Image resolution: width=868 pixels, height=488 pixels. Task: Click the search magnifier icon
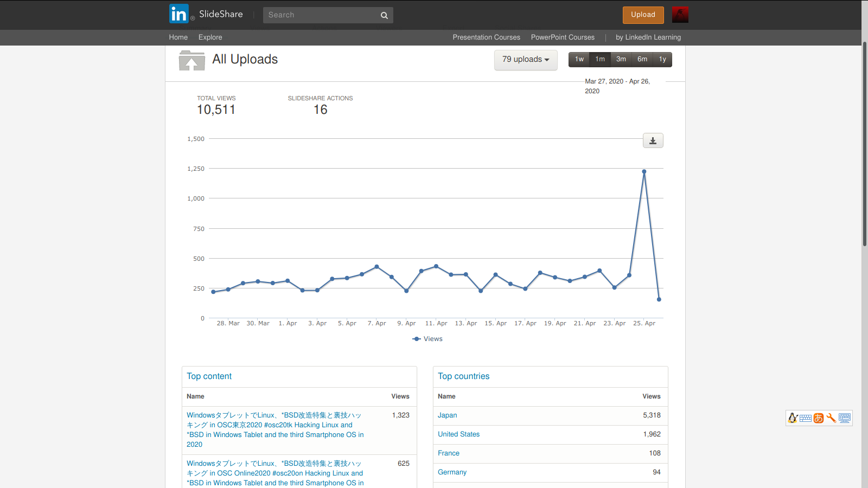click(x=384, y=15)
